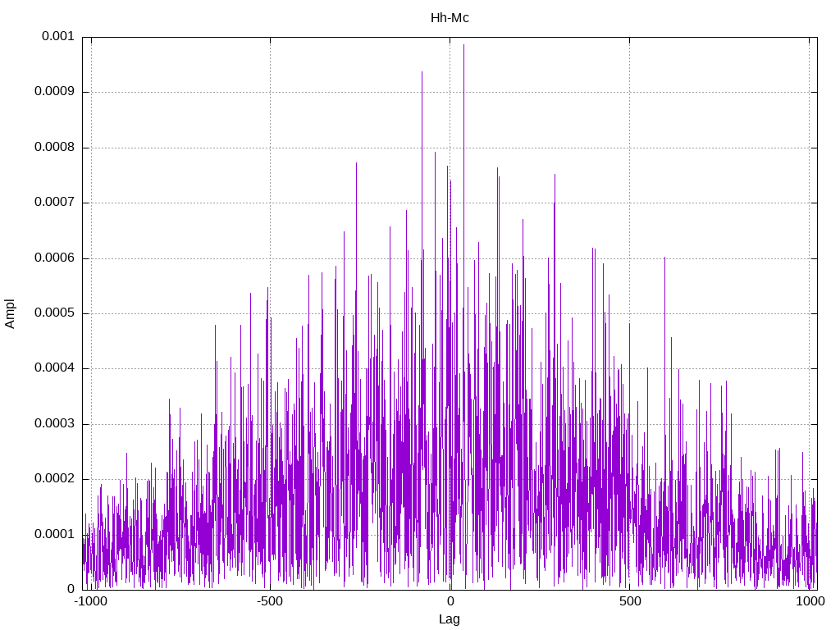The height and width of the screenshot is (630, 840).
Task: Click the plot title Hh-Mc
Action: coord(450,18)
